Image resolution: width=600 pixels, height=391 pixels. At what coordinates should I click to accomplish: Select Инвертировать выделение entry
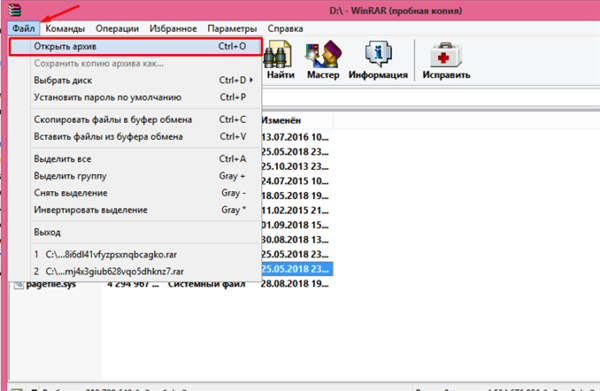(x=135, y=210)
